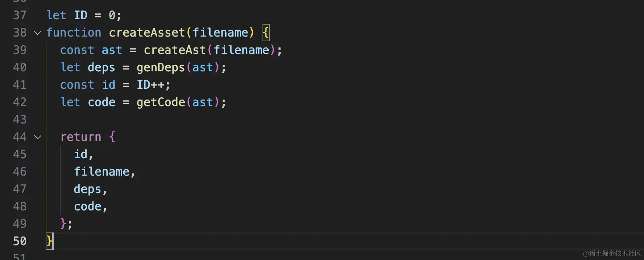The height and width of the screenshot is (260, 644).
Task: Click line number 49 in the gutter
Action: (20, 224)
